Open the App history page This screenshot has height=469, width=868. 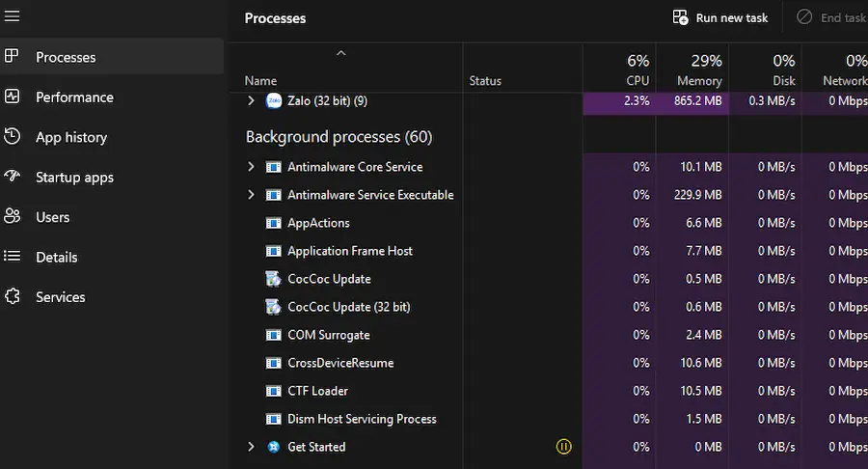point(71,137)
